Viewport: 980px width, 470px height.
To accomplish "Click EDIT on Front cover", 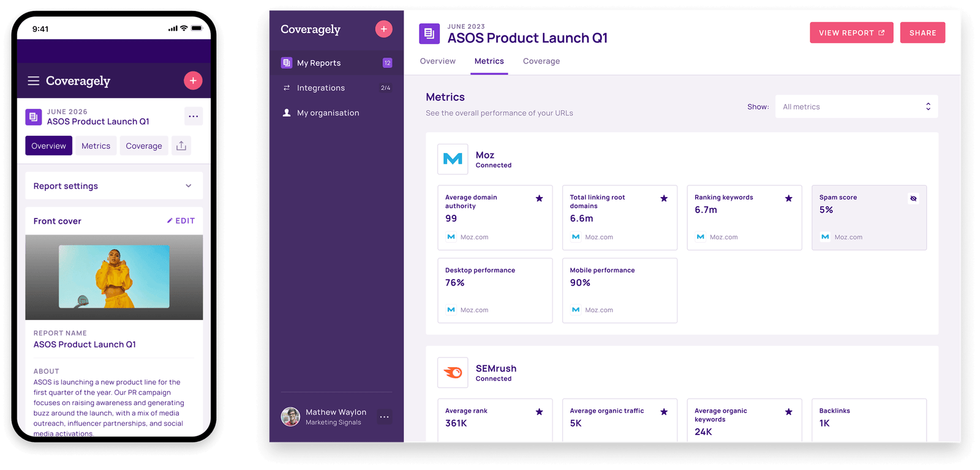I will tap(181, 221).
